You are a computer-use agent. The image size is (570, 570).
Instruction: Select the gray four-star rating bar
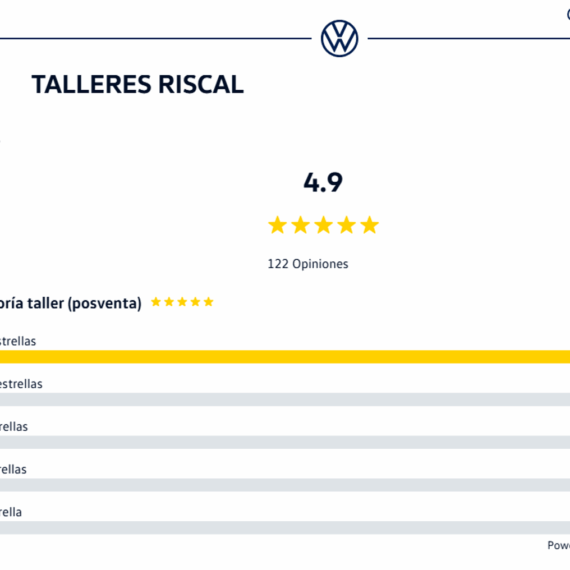[x=285, y=400]
